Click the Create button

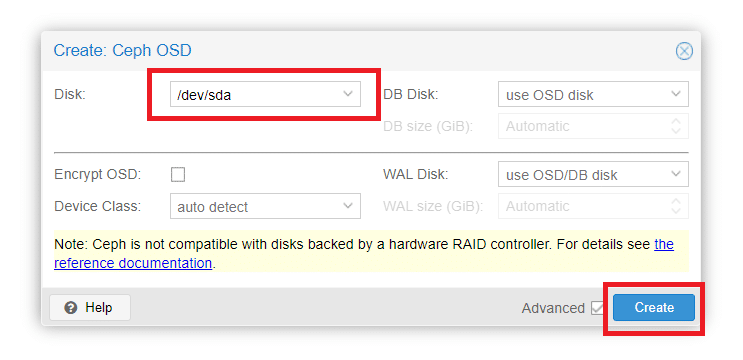[654, 307]
